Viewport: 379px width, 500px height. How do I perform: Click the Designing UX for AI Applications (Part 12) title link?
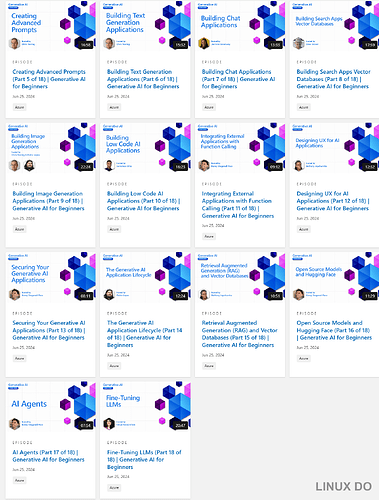[x=333, y=201]
